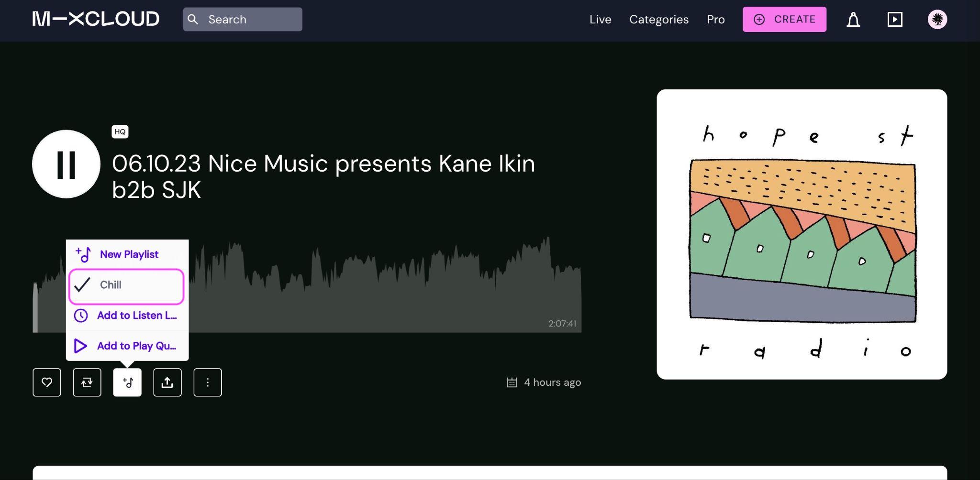Click the '4 hours ago' upload date

pos(552,382)
